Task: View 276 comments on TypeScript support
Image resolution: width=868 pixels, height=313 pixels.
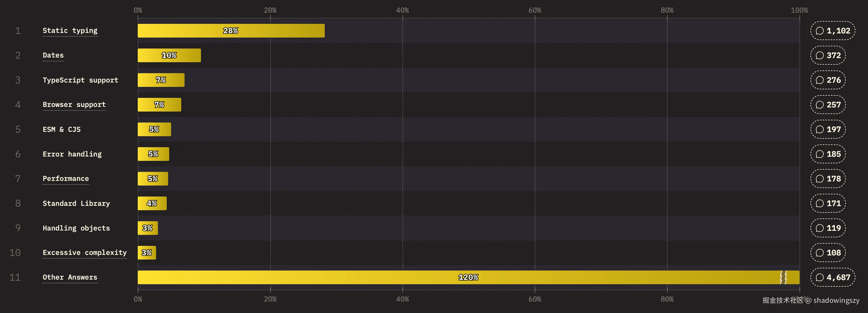Action: coord(828,80)
